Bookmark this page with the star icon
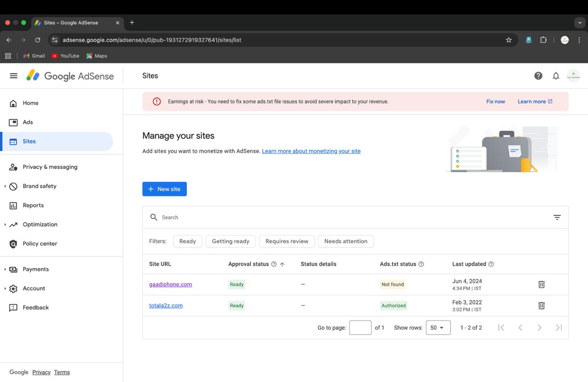Image resolution: width=588 pixels, height=382 pixels. point(509,40)
